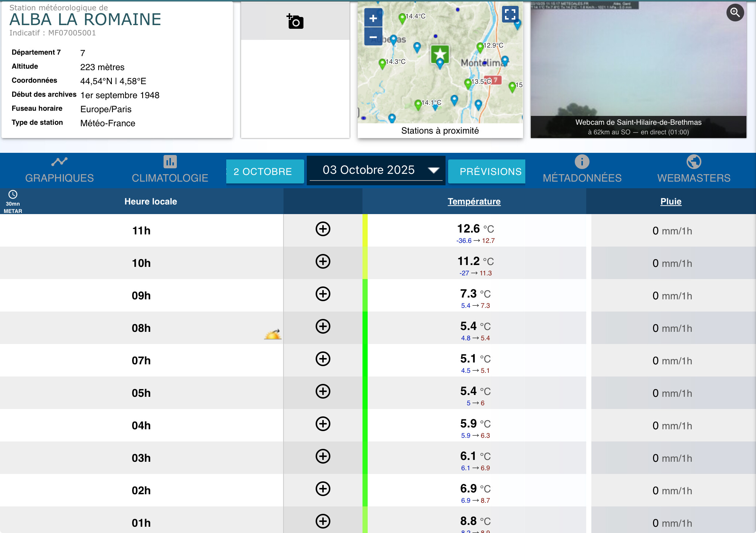
Task: Expand details for the 04h row
Action: coord(323,424)
